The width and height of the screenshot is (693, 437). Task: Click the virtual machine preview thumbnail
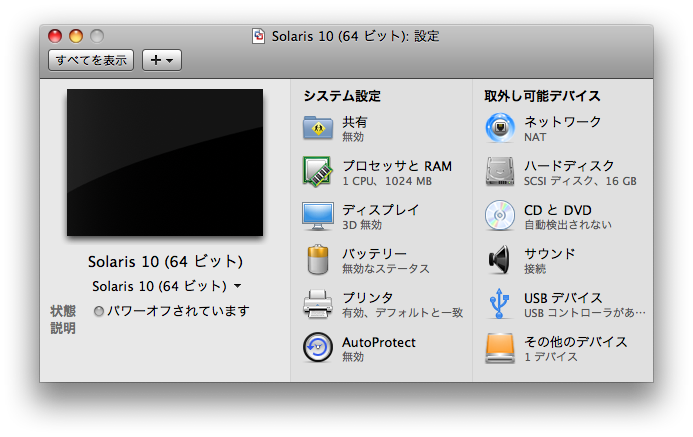pyautogui.click(x=165, y=162)
